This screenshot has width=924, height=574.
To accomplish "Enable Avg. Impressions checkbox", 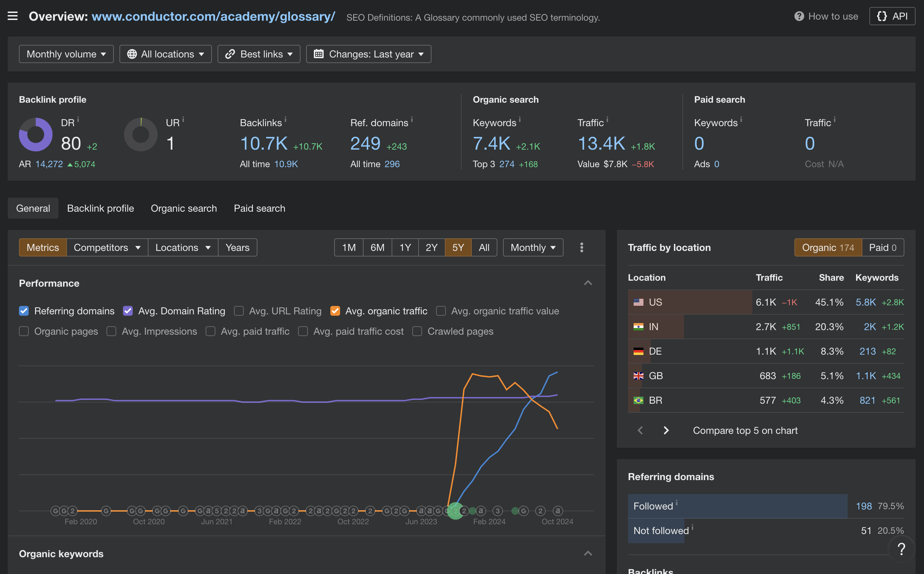I will pyautogui.click(x=111, y=332).
